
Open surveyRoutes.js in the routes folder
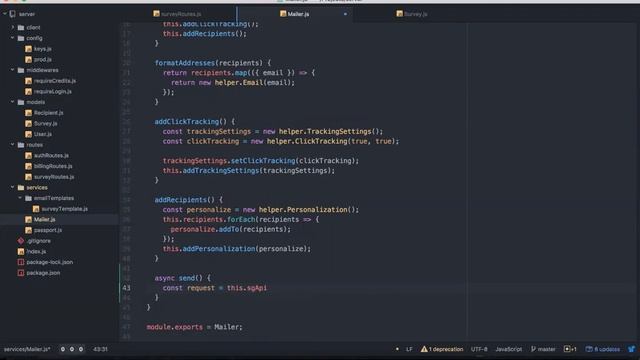[54, 177]
